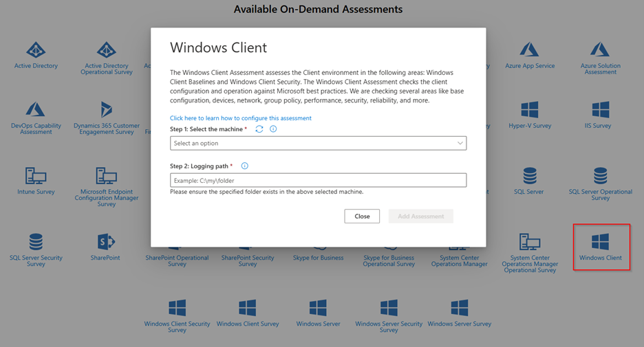
Task: Open Skype for Business Operational Survey label
Action: click(389, 261)
